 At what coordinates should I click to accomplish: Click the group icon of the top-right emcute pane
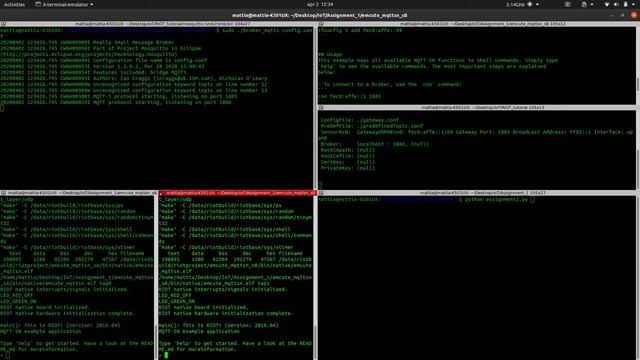tap(321, 24)
